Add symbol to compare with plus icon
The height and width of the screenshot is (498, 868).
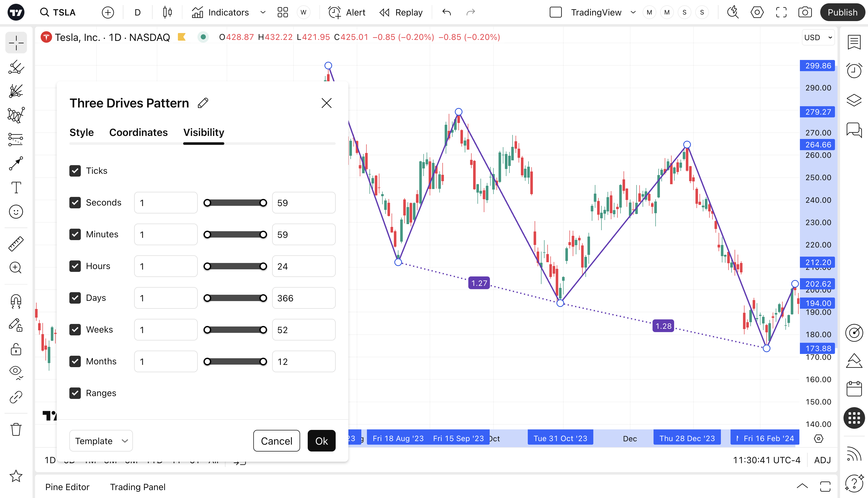(x=108, y=13)
